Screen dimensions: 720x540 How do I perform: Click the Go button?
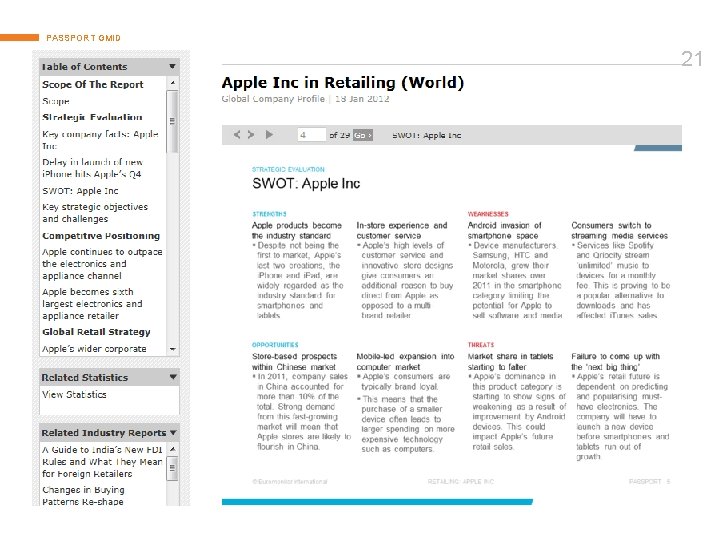pos(363,135)
